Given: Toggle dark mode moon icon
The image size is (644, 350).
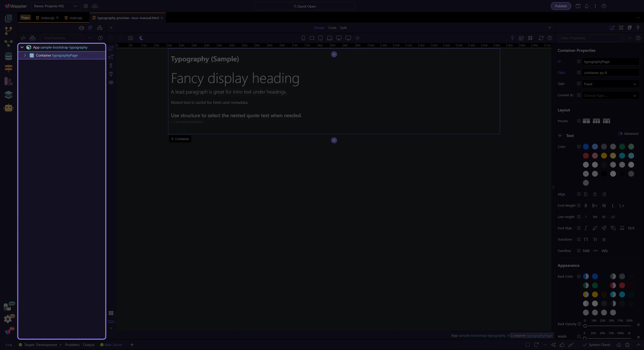Looking at the screenshot, I should coord(141,38).
